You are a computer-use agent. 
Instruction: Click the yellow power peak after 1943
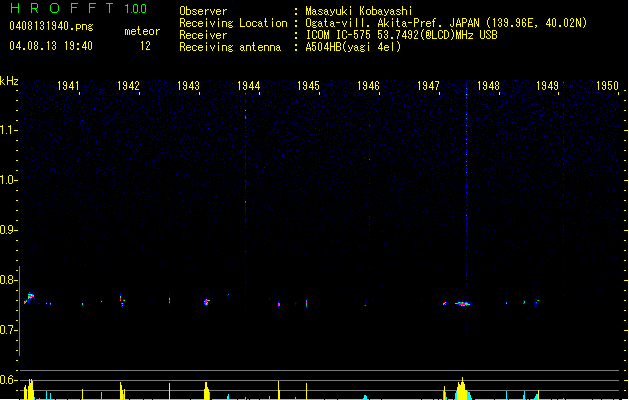point(207,391)
